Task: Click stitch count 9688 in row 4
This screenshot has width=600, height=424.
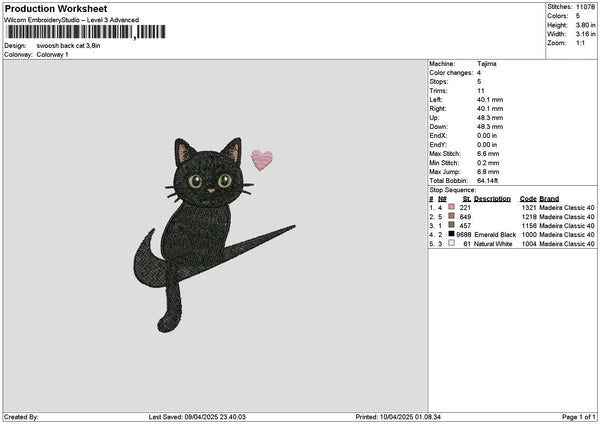Action: point(463,235)
